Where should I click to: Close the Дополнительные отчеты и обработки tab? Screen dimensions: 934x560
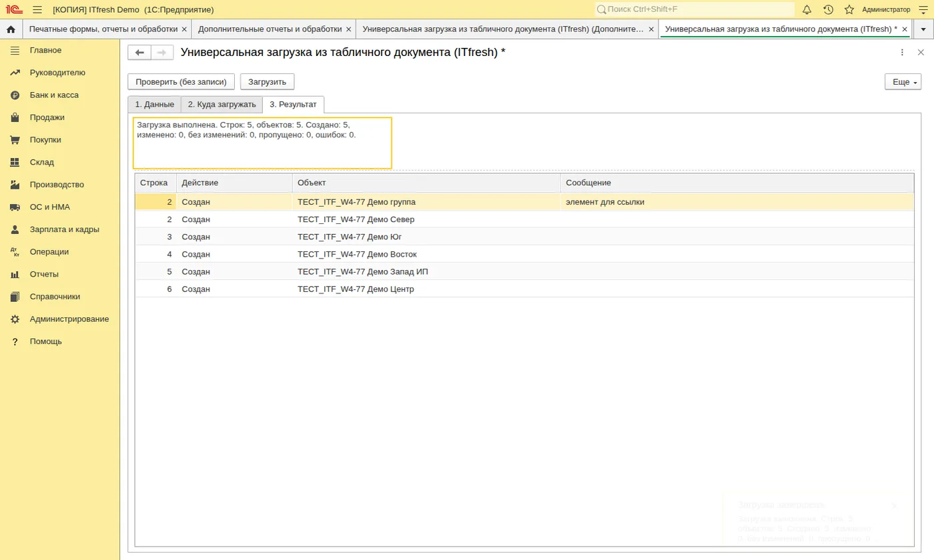(x=348, y=29)
